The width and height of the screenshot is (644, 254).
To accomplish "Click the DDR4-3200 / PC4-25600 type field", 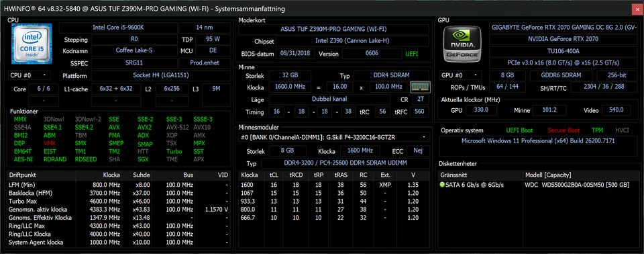I will 345,163.
